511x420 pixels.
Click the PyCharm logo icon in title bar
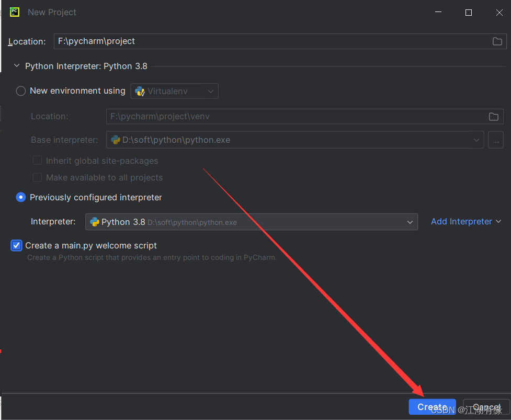[14, 12]
